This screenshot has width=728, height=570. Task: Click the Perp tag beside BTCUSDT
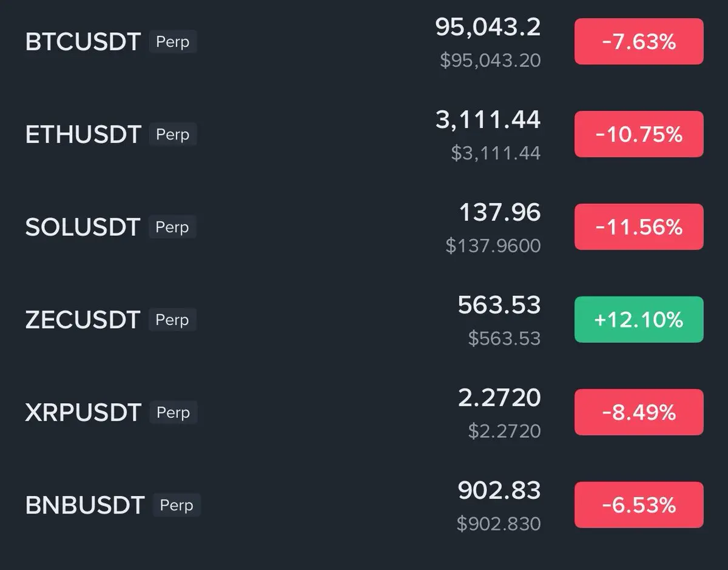(x=173, y=42)
